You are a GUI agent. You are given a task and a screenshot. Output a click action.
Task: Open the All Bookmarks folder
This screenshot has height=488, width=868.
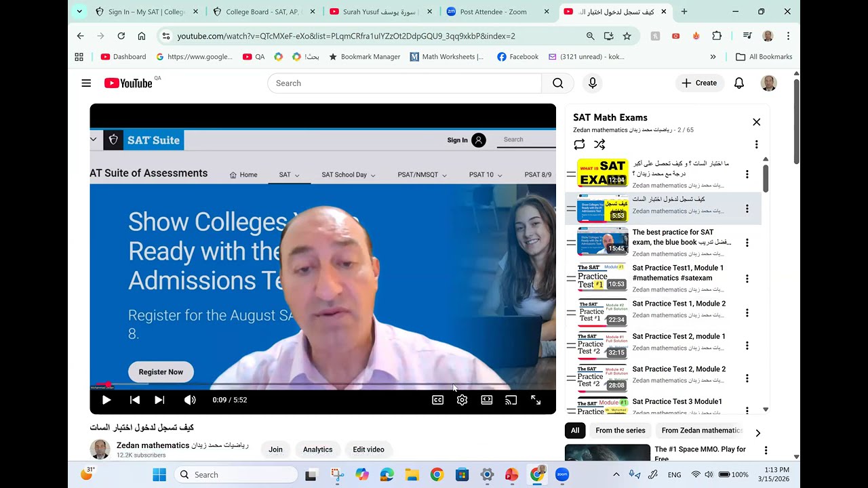(764, 57)
